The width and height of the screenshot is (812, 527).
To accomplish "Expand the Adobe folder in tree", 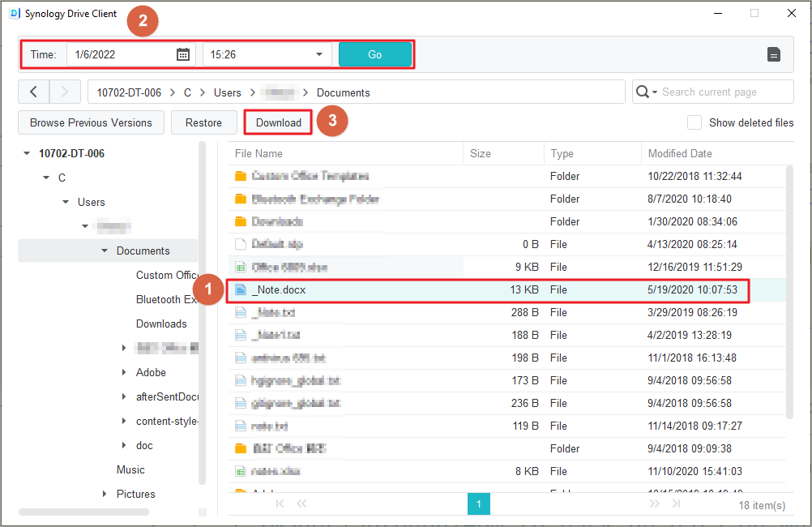I will [124, 372].
